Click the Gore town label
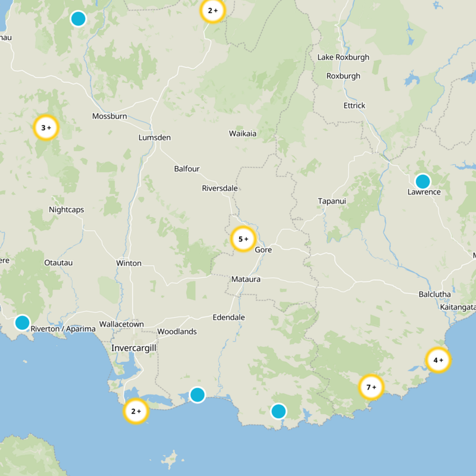This screenshot has height=476, width=476. [x=263, y=249]
